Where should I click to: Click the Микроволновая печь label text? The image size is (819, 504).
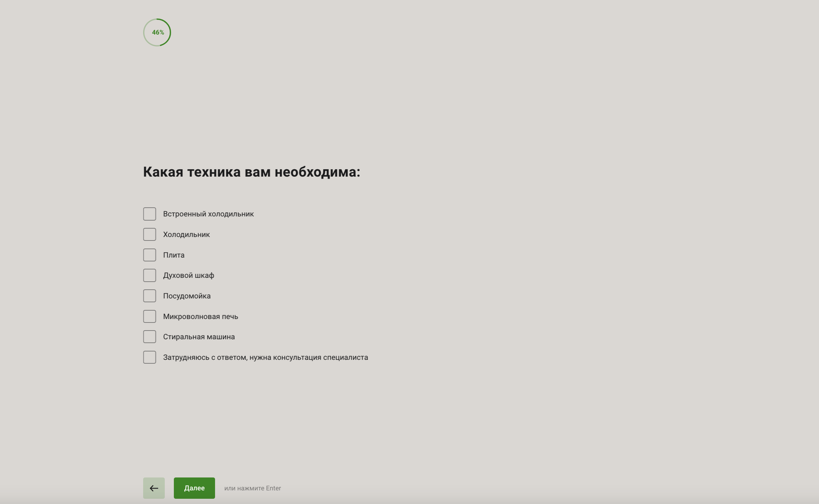click(200, 317)
